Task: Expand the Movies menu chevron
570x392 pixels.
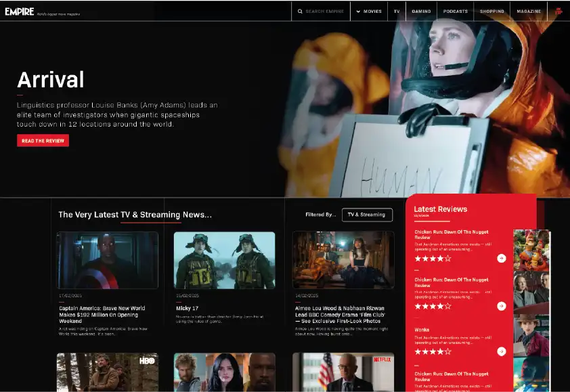Action: (358, 12)
